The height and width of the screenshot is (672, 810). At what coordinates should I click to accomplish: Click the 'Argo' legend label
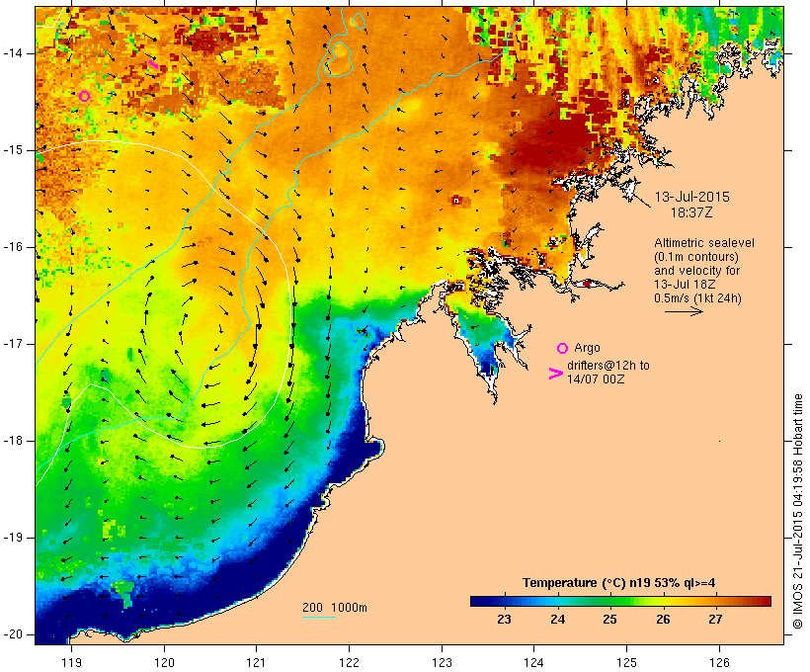[x=587, y=348]
